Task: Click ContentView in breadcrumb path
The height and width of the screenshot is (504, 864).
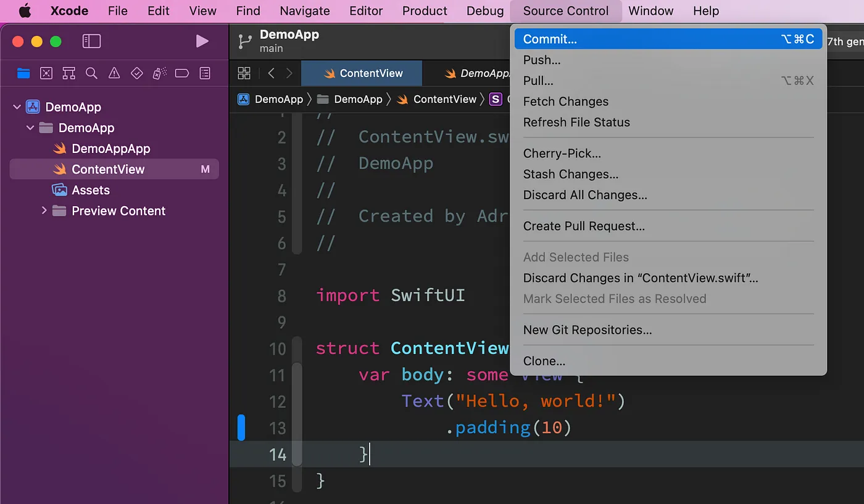Action: click(445, 99)
